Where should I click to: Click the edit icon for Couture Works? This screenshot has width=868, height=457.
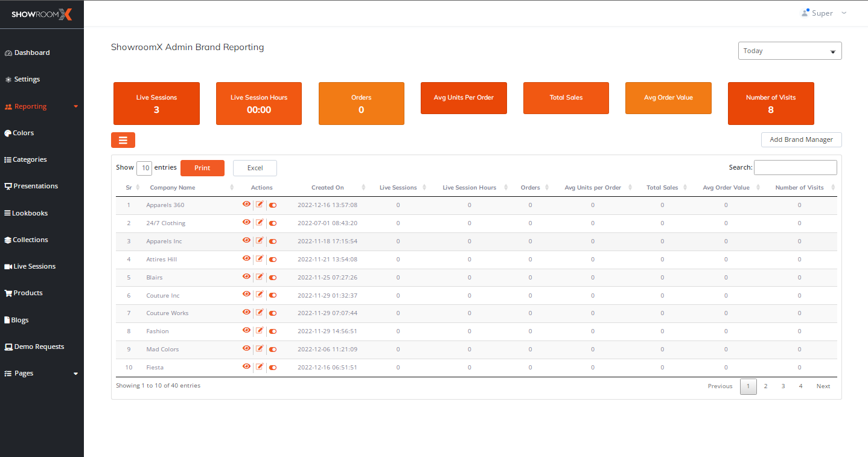pyautogui.click(x=260, y=313)
